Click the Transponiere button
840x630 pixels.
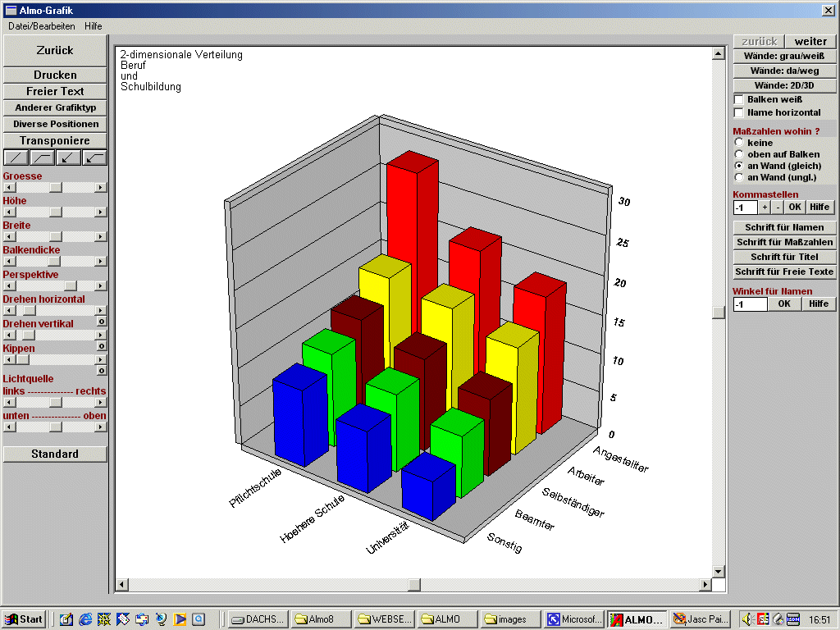point(55,140)
